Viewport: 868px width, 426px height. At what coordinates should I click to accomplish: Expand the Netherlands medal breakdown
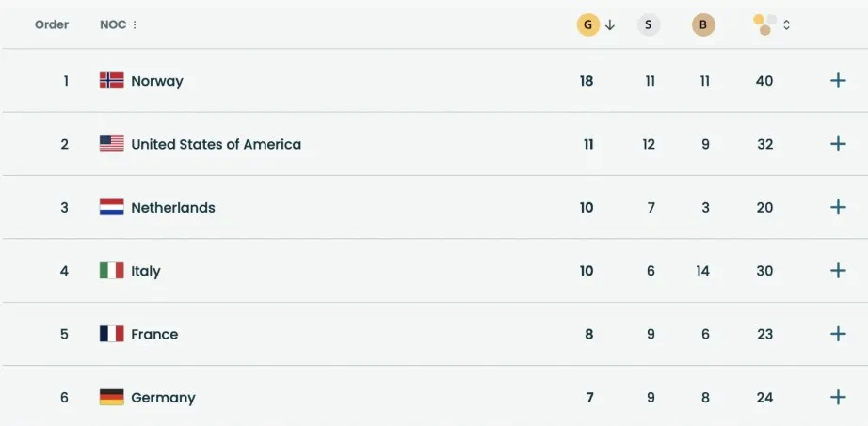point(838,208)
